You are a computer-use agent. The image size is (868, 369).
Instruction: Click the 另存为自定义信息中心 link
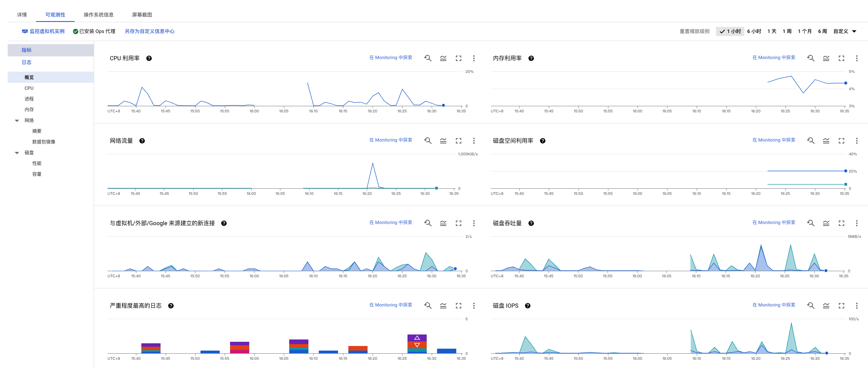point(149,31)
